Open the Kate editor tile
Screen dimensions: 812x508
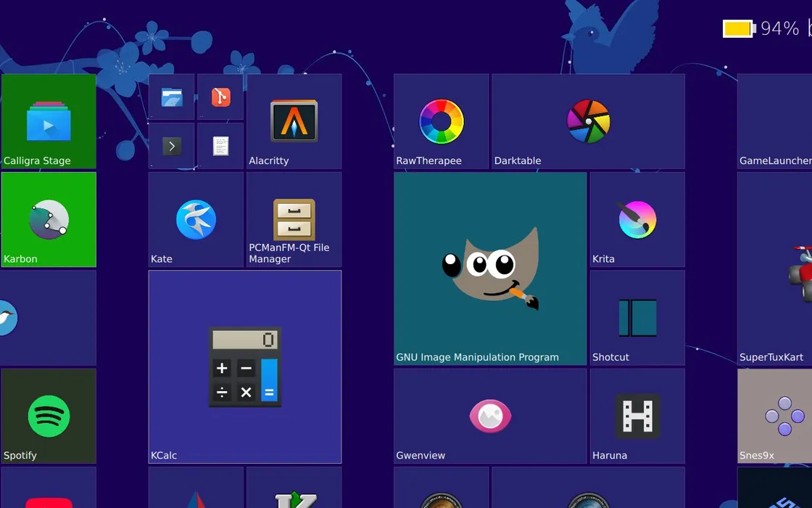click(195, 218)
